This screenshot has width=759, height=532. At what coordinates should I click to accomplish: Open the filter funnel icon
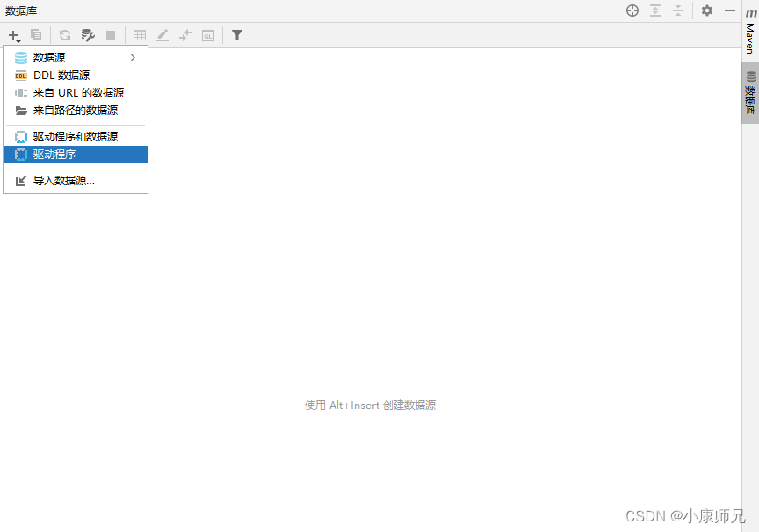pyautogui.click(x=236, y=35)
